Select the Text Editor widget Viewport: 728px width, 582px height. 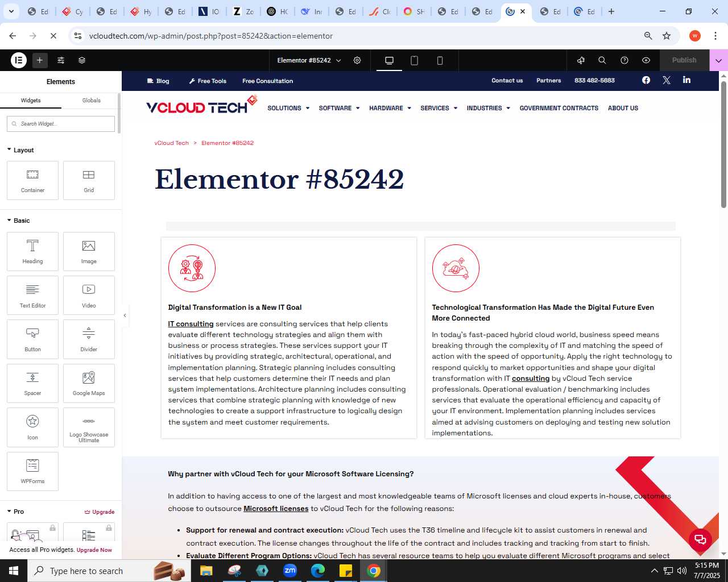32,296
